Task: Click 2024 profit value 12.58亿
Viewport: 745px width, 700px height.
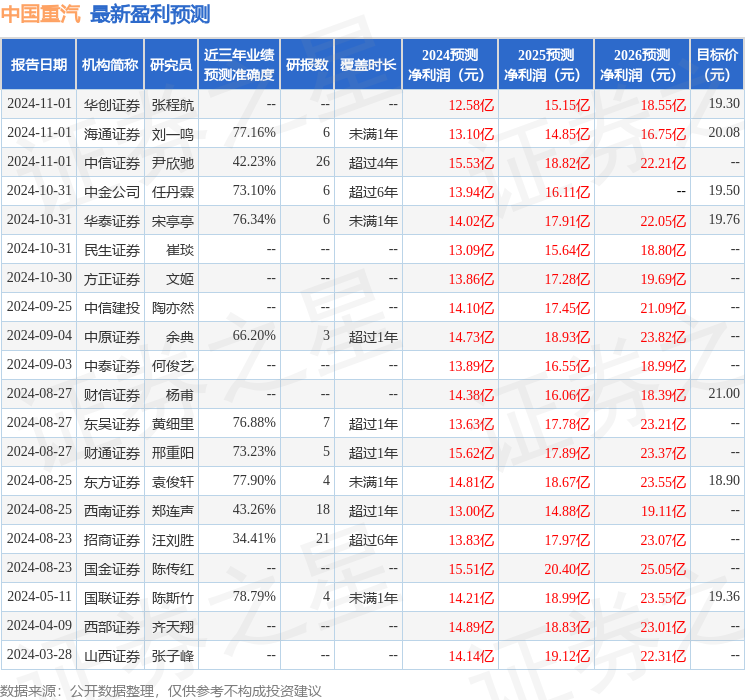Action: click(471, 105)
